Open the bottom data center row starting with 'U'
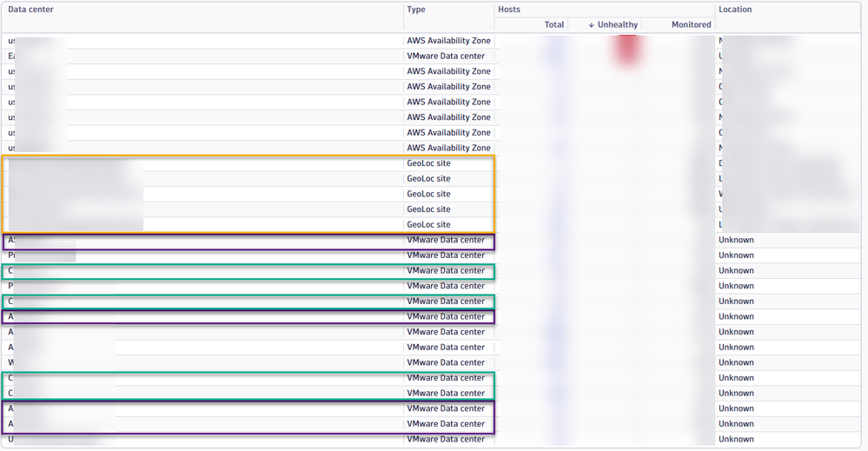This screenshot has height=451, width=868. point(12,439)
